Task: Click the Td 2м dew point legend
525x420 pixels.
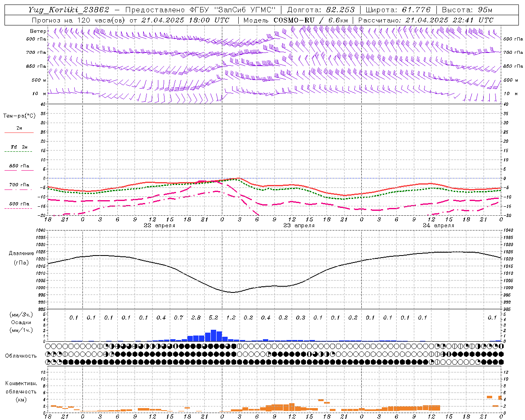Action: (x=19, y=149)
